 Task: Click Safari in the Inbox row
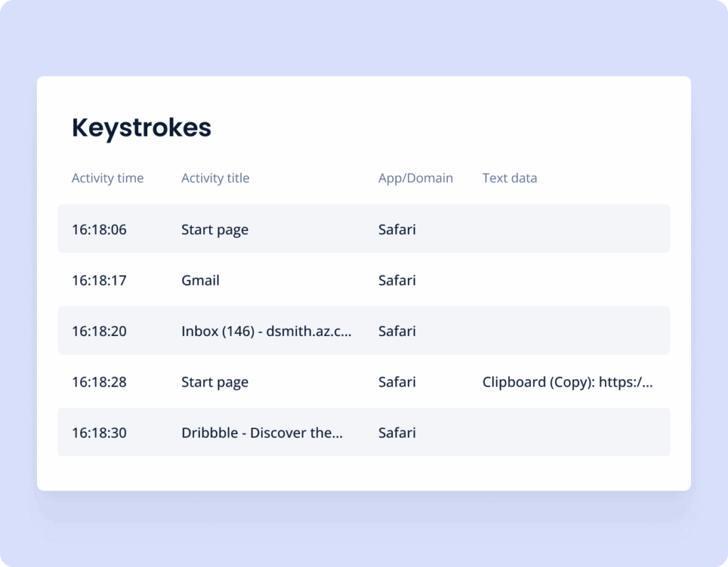pos(397,331)
